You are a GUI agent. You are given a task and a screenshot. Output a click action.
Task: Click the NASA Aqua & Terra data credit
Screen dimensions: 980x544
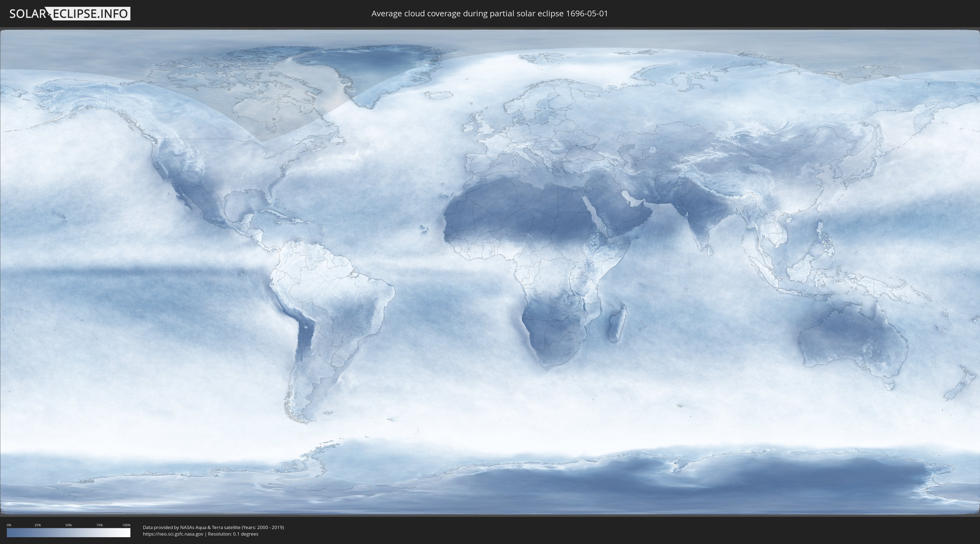(x=213, y=527)
